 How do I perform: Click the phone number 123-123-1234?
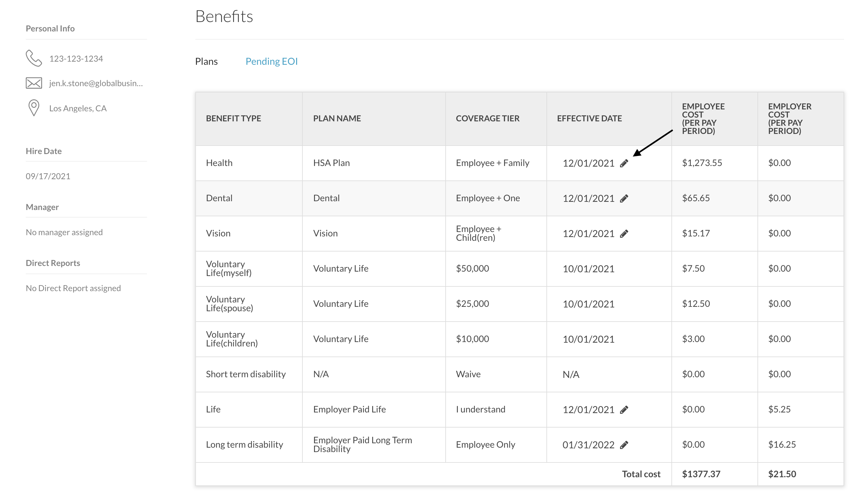[x=76, y=58]
